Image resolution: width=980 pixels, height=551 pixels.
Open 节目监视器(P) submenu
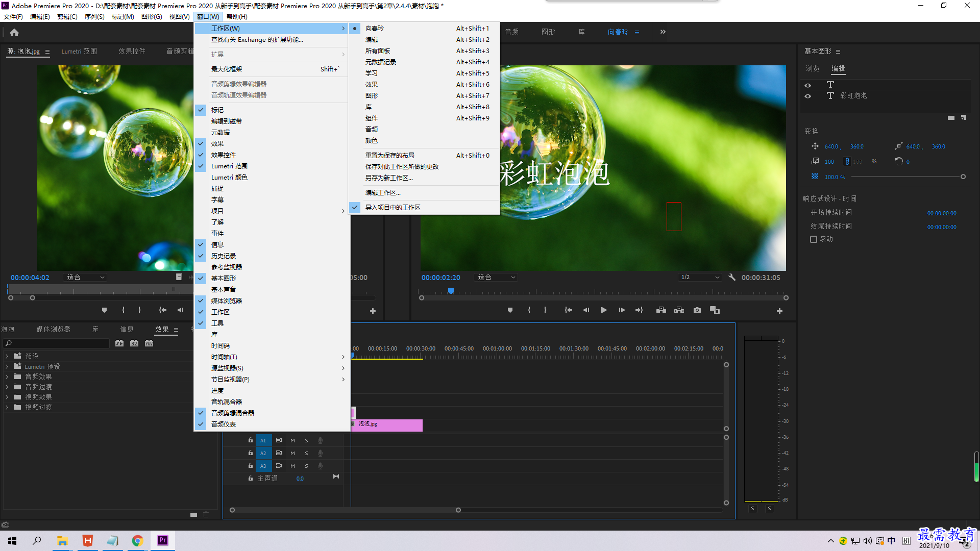[271, 379]
